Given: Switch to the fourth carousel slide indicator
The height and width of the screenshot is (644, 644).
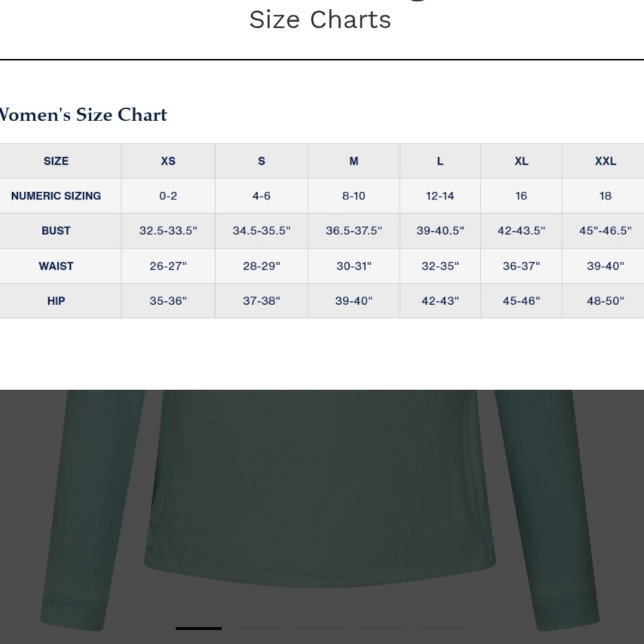Looking at the screenshot, I should click(381, 628).
